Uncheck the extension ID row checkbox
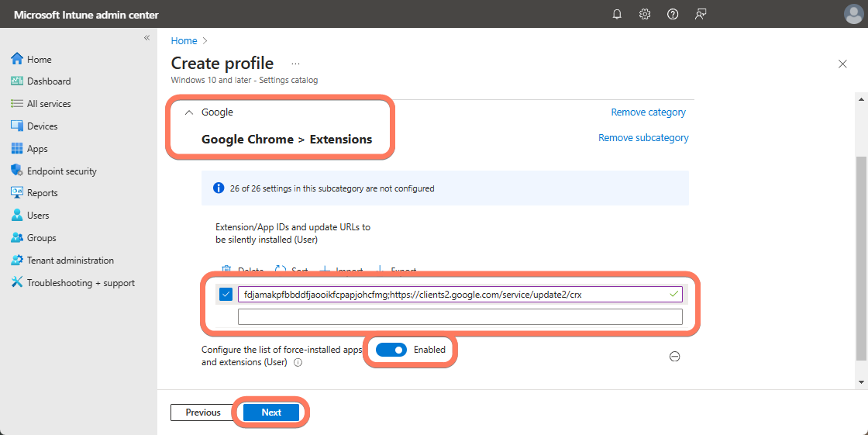 click(x=226, y=295)
